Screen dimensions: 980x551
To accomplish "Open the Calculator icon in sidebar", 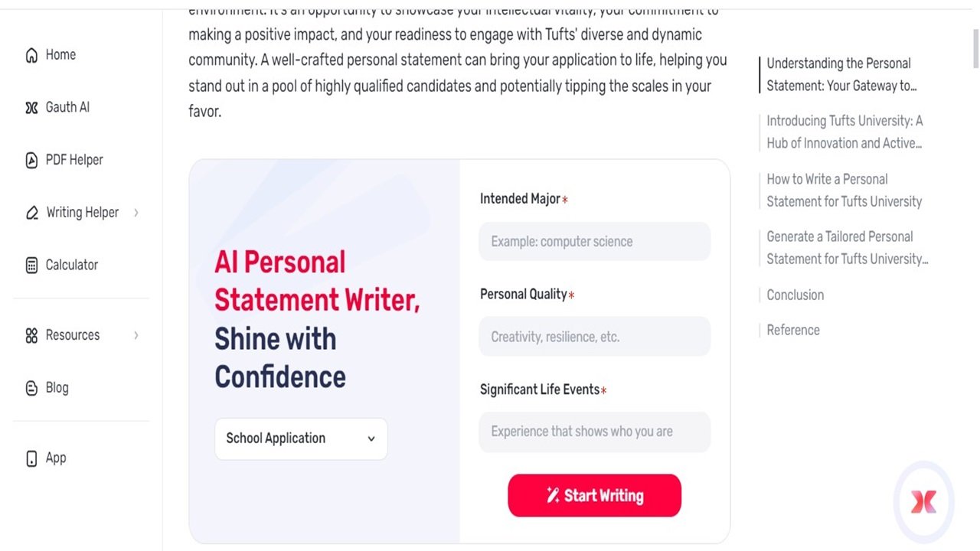I will [31, 266].
